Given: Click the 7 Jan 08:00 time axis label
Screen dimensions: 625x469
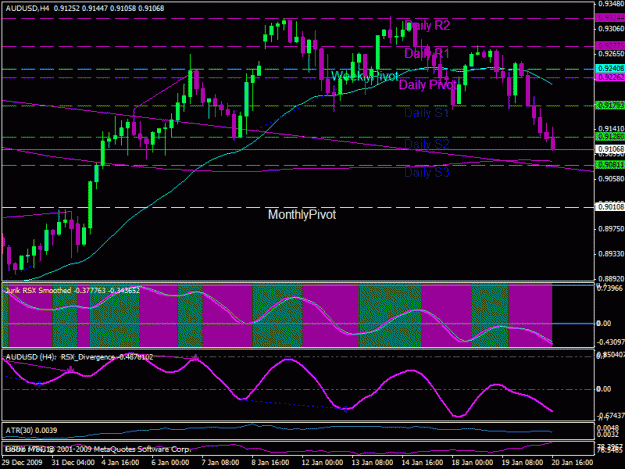Looking at the screenshot, I should (x=220, y=463).
